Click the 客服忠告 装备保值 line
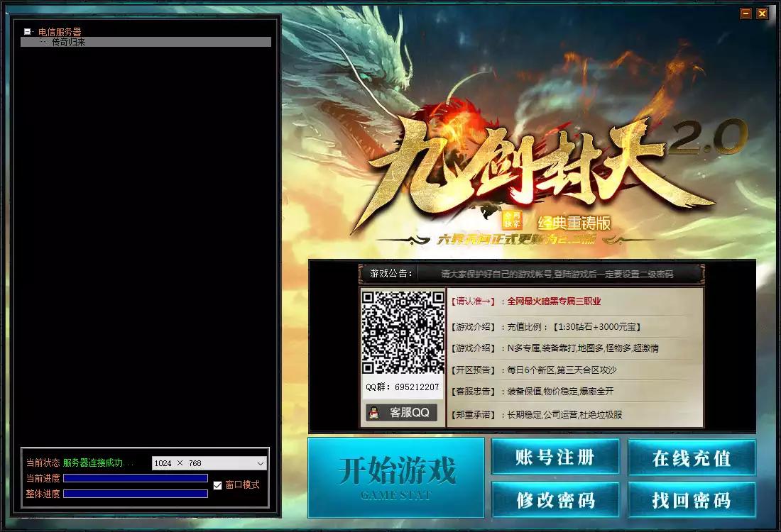This screenshot has width=781, height=532. click(x=532, y=392)
